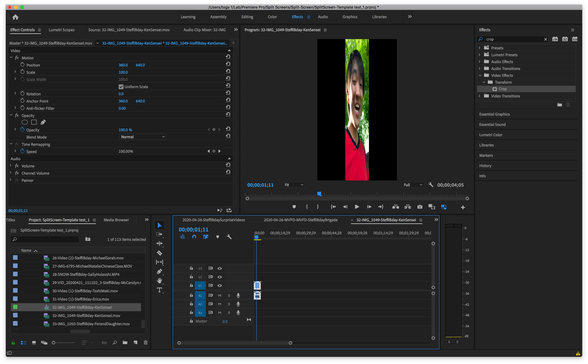Select the Ripple Edit tool
Screen dimensions: 588x364
coord(159,244)
